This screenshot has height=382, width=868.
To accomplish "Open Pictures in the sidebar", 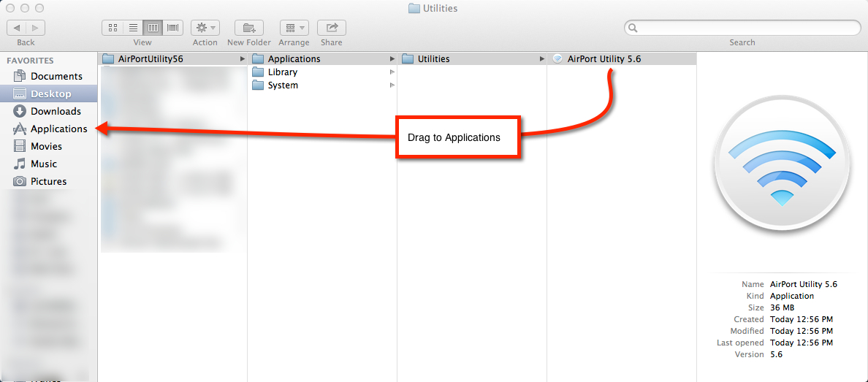I will tap(49, 181).
